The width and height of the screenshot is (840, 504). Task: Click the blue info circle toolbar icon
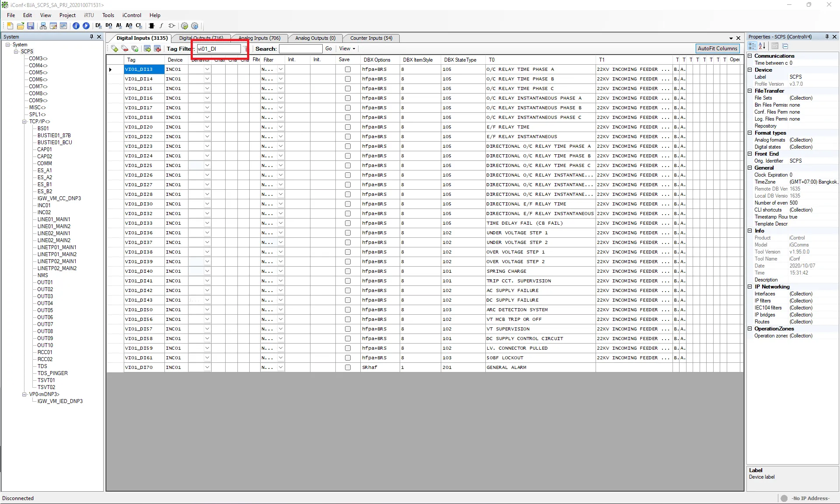click(x=76, y=26)
